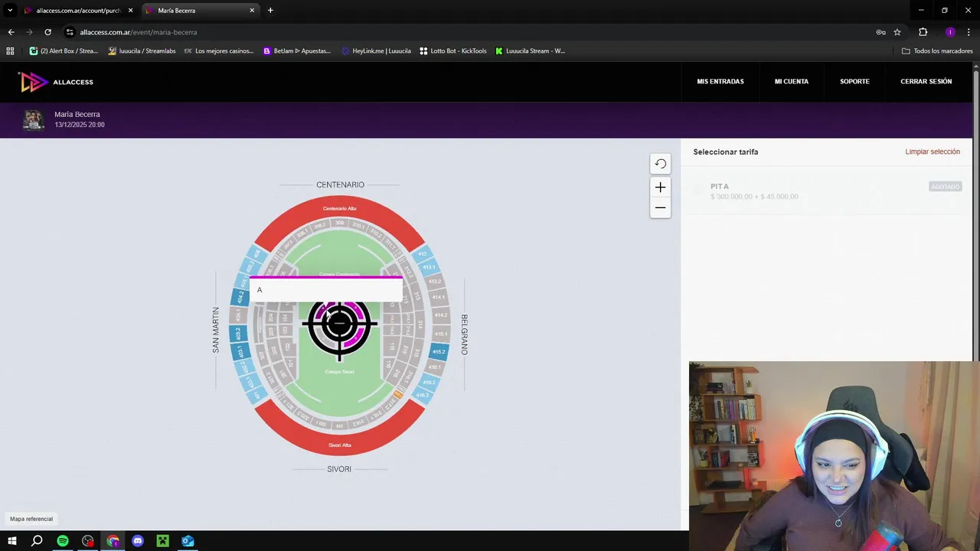The image size is (980, 551).
Task: Open the Chrome three-dot menu
Action: click(x=969, y=32)
